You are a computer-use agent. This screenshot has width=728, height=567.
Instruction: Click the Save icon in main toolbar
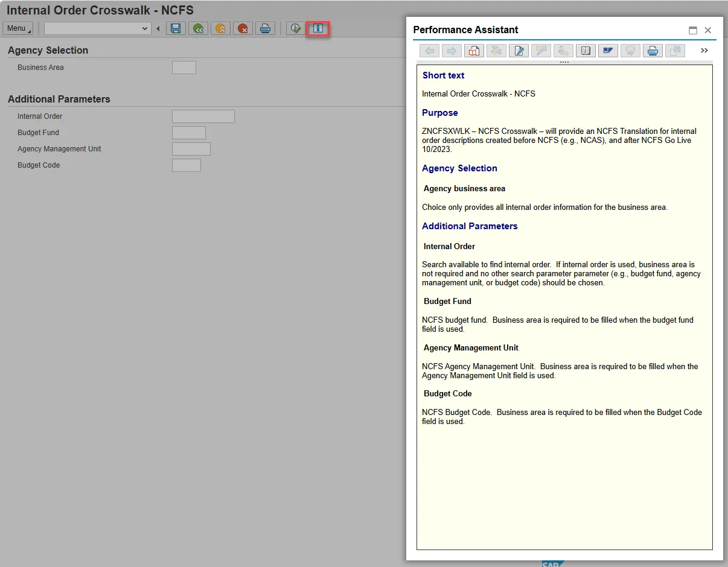(176, 28)
